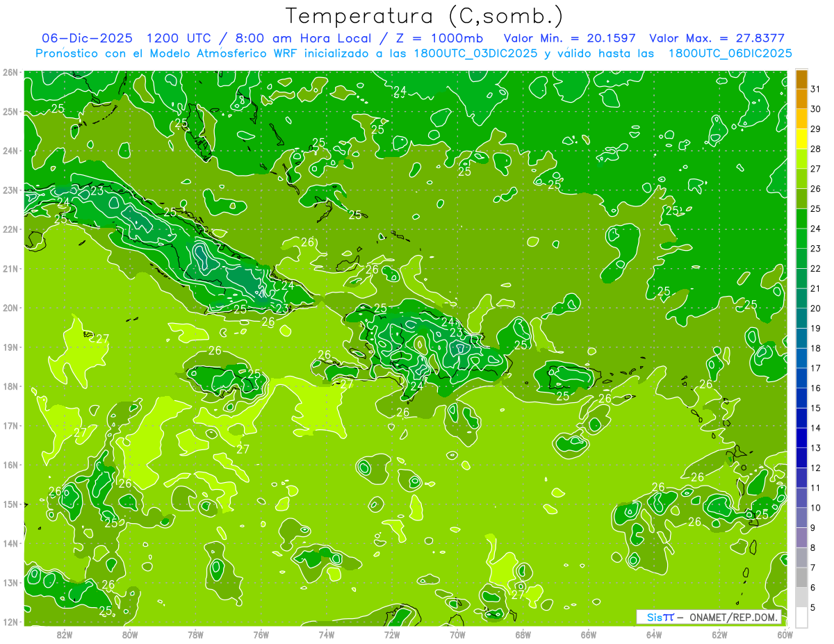Click the '24N' latitude axis label
The height and width of the screenshot is (644, 834).
10,151
